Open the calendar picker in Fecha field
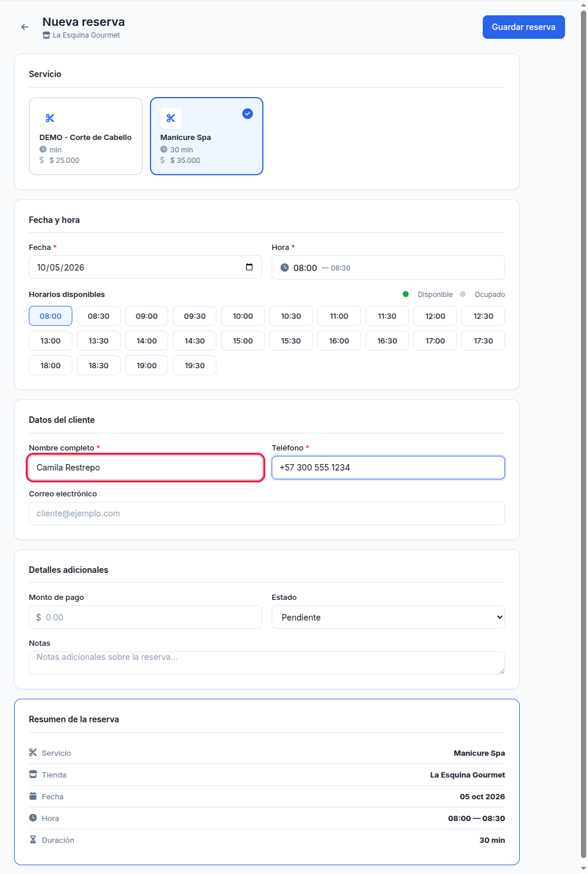588x874 pixels. [x=249, y=267]
